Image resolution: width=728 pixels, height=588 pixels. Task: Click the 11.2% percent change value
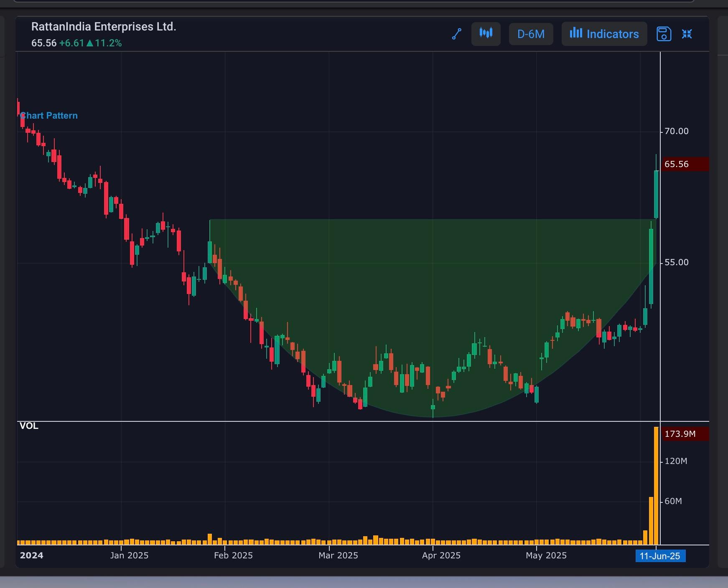pos(108,43)
